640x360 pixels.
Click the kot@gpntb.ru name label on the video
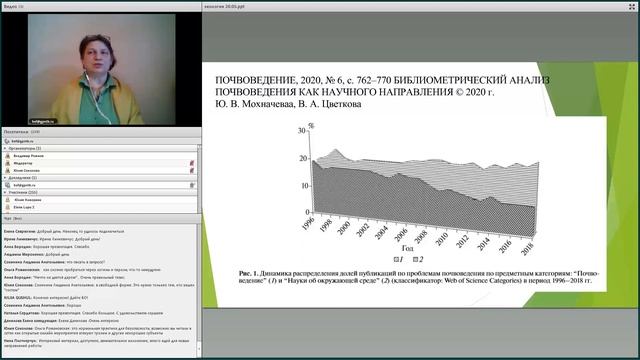[43, 121]
